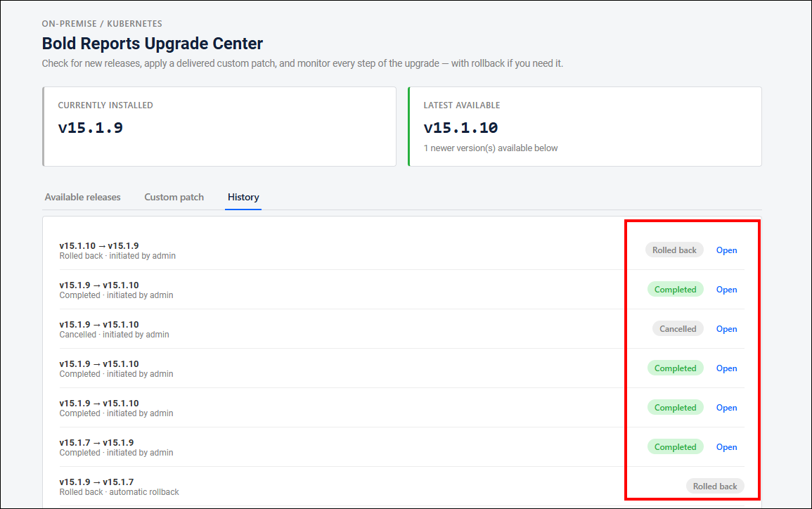Click the Rolled back badge for v15.1.9 → v15.1.7
The image size is (812, 509).
pos(715,487)
